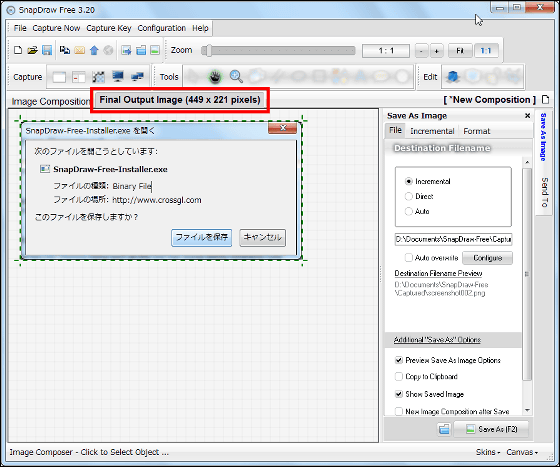Uncheck Preview Save As Image Options
Image resolution: width=560 pixels, height=467 pixels.
click(399, 360)
